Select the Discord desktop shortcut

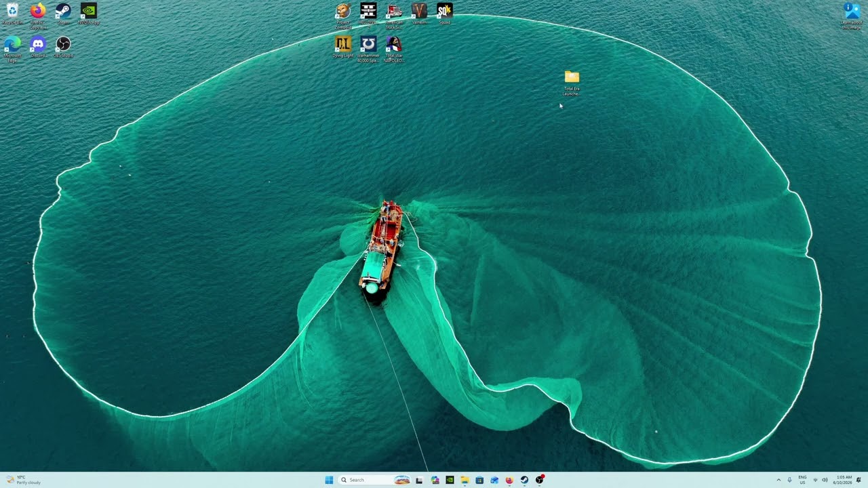38,47
